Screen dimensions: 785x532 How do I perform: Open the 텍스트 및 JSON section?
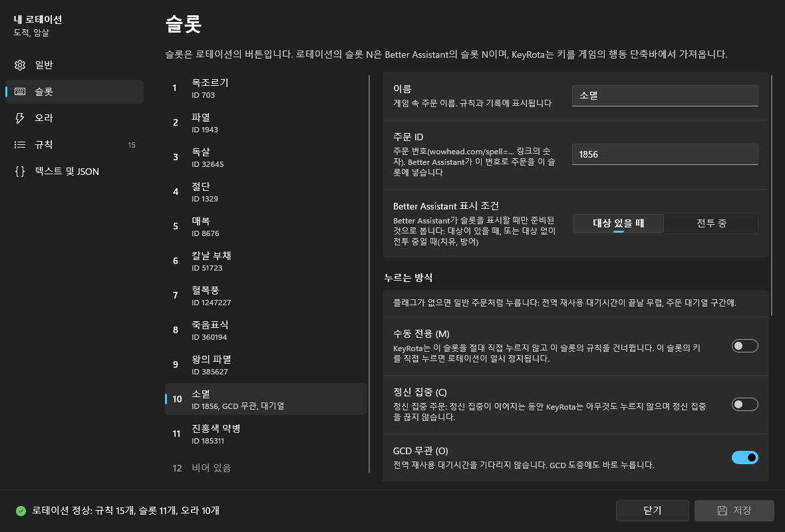click(75, 172)
